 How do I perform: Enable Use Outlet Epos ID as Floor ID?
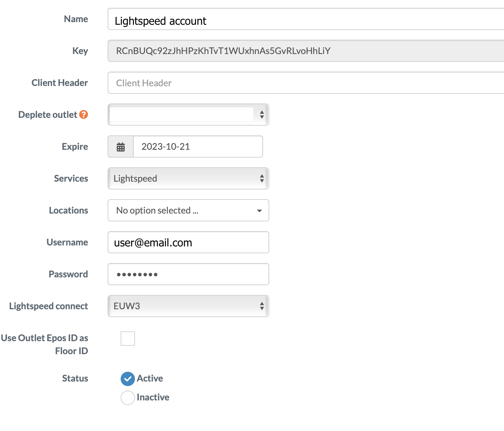point(127,339)
